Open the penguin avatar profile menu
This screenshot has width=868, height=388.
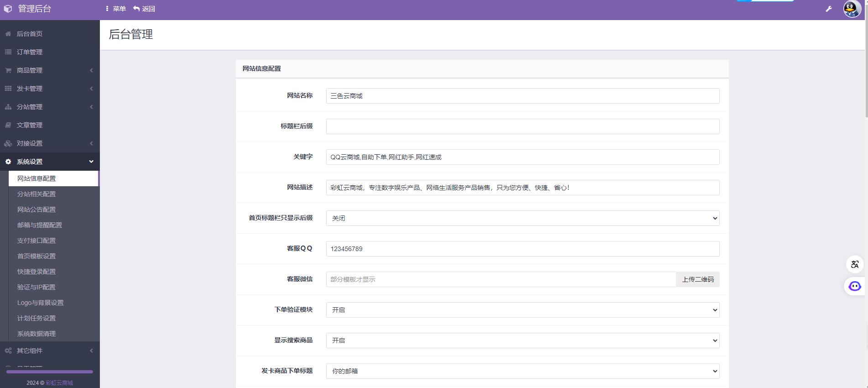click(851, 9)
